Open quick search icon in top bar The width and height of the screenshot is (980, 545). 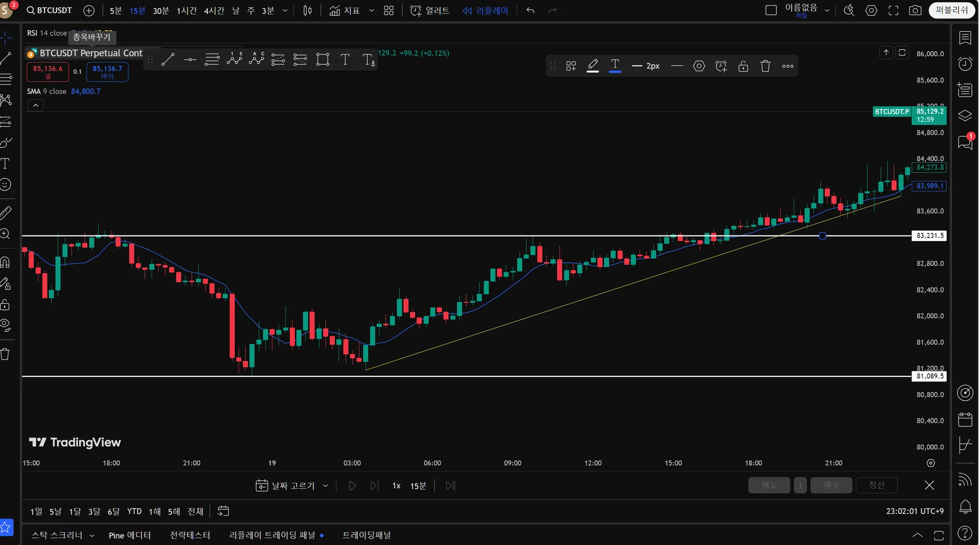(x=849, y=10)
